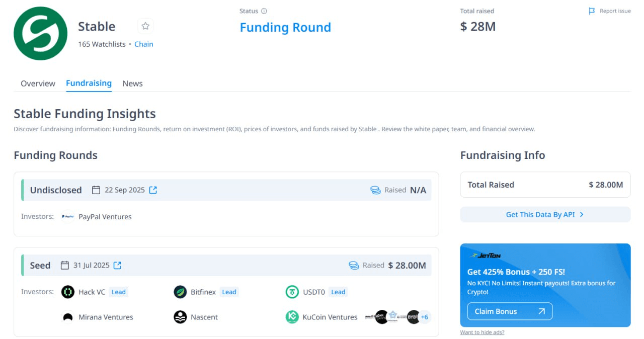Click the N/A raised value
644x339 pixels.
tap(418, 190)
